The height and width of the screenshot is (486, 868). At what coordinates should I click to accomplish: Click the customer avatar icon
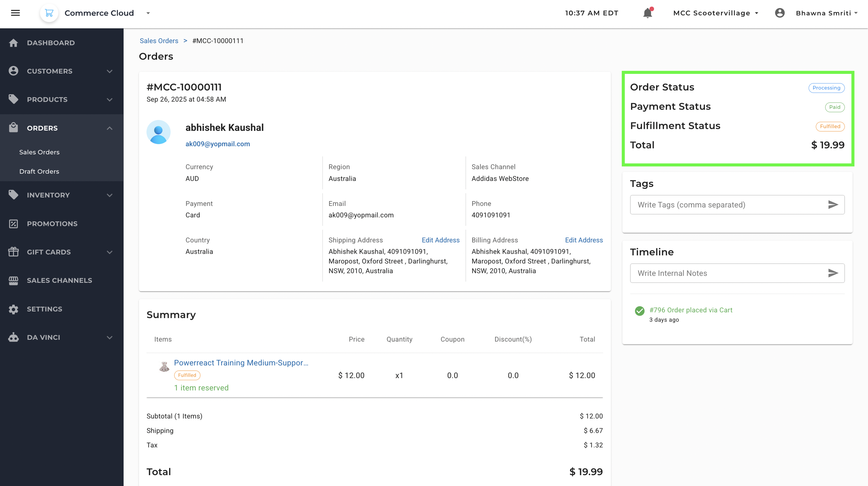[158, 132]
